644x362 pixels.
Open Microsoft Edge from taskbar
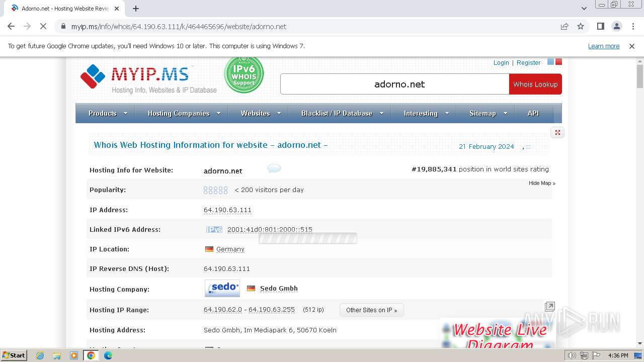click(108, 355)
